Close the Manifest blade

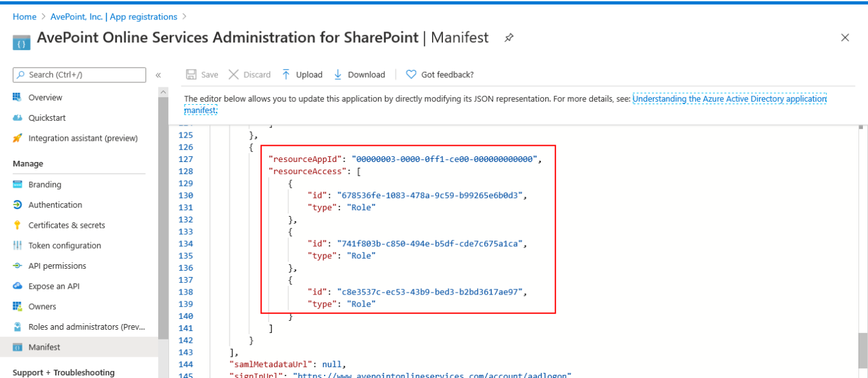(845, 38)
